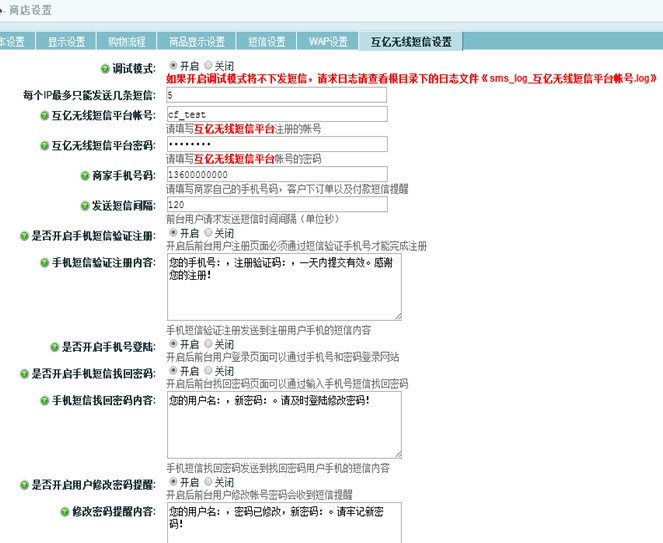Image resolution: width=663 pixels, height=543 pixels.
Task: Click help icon beside 手机短信验证注册内容
Action: (x=44, y=263)
